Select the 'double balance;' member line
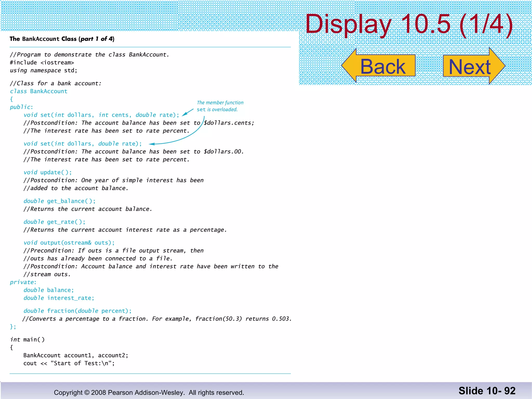 point(49,290)
